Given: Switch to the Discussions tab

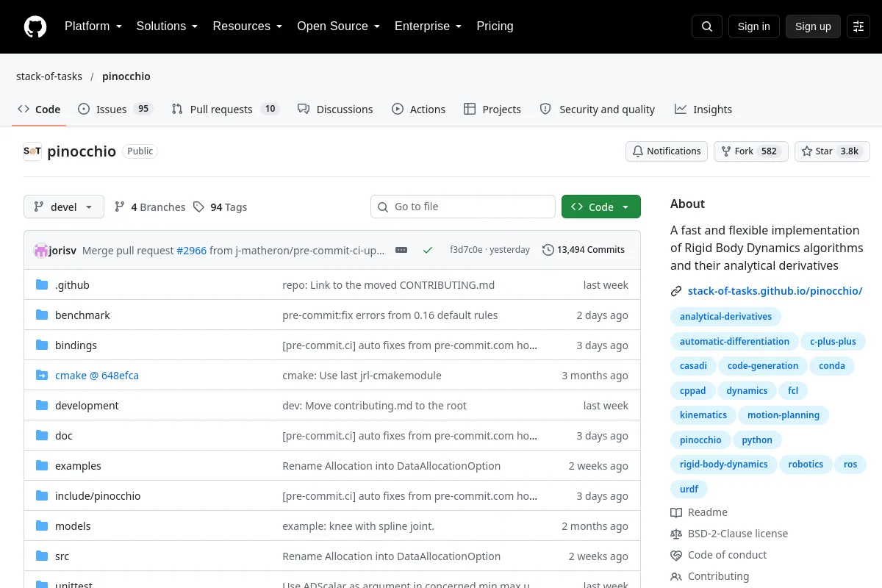Looking at the screenshot, I should tap(335, 110).
